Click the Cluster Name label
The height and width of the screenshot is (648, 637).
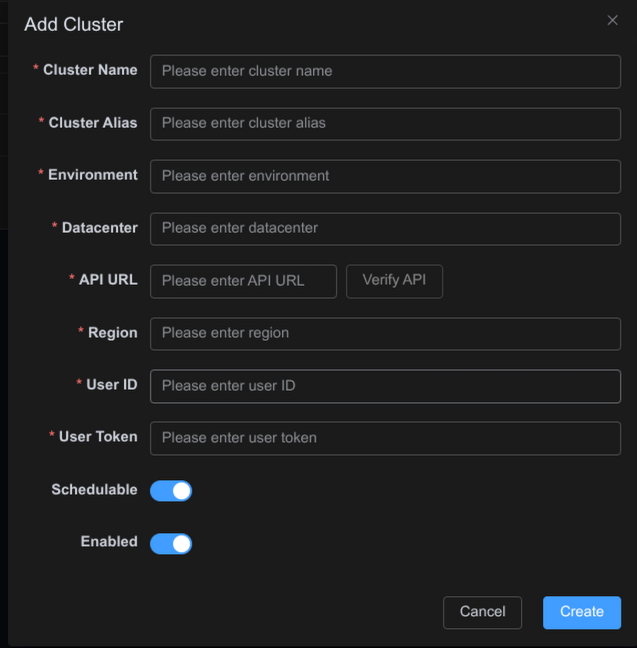[x=90, y=70]
